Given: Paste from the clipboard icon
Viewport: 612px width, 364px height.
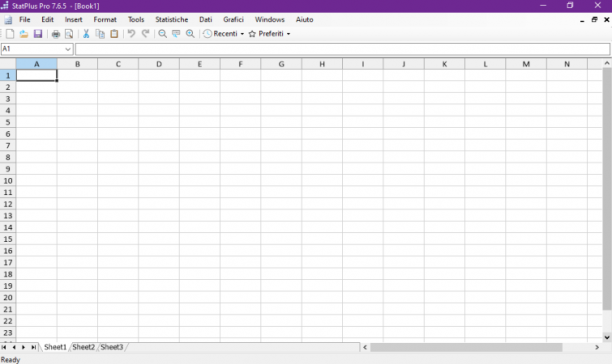Looking at the screenshot, I should click(x=114, y=34).
